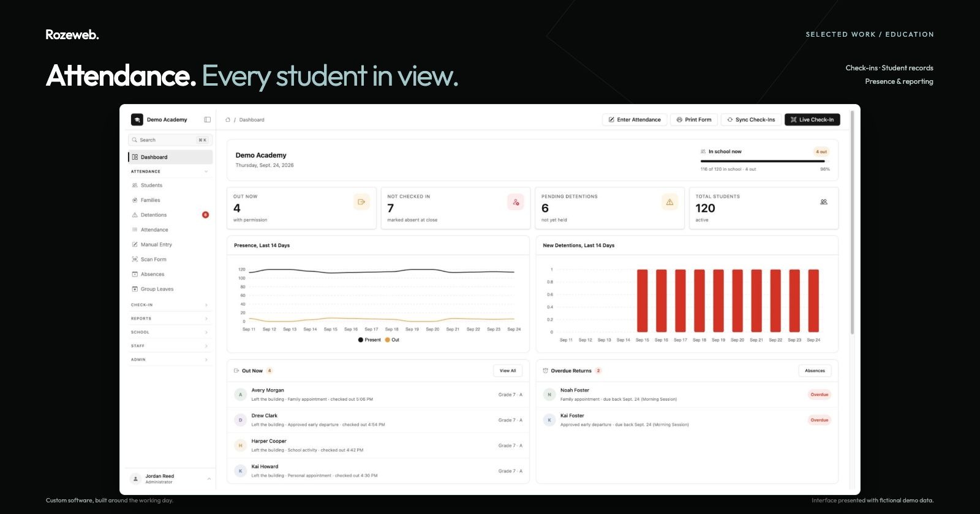Click View All in Out Now panel

pyautogui.click(x=508, y=371)
